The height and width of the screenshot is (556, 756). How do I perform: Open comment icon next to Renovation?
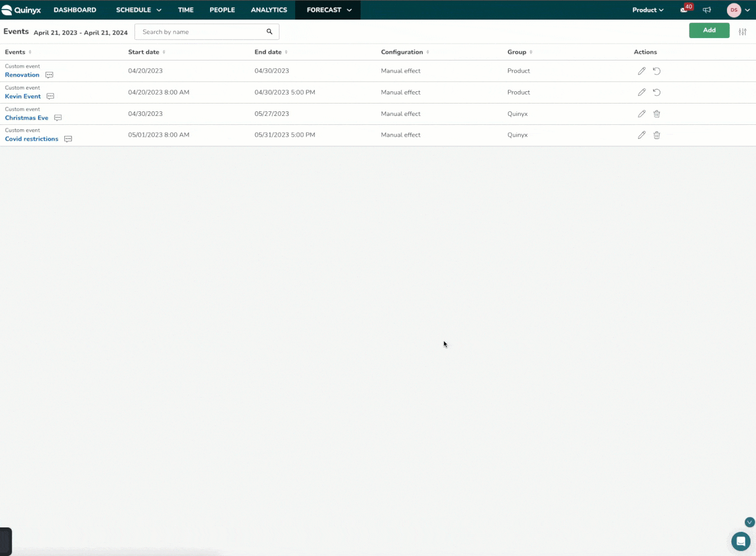49,75
